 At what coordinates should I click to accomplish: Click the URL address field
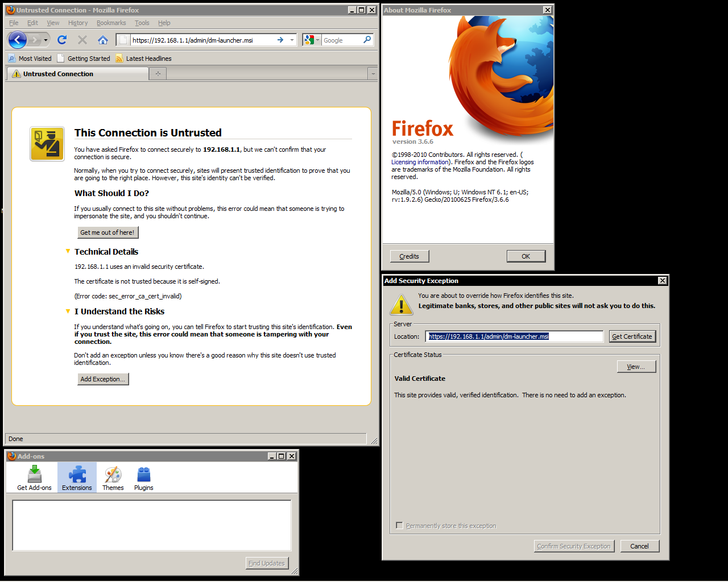(x=202, y=40)
